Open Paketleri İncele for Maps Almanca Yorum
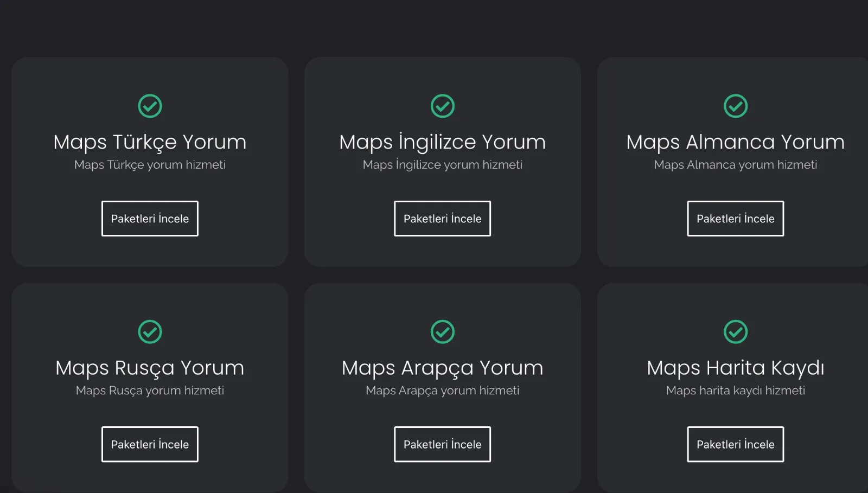The image size is (868, 493). pyautogui.click(x=736, y=219)
